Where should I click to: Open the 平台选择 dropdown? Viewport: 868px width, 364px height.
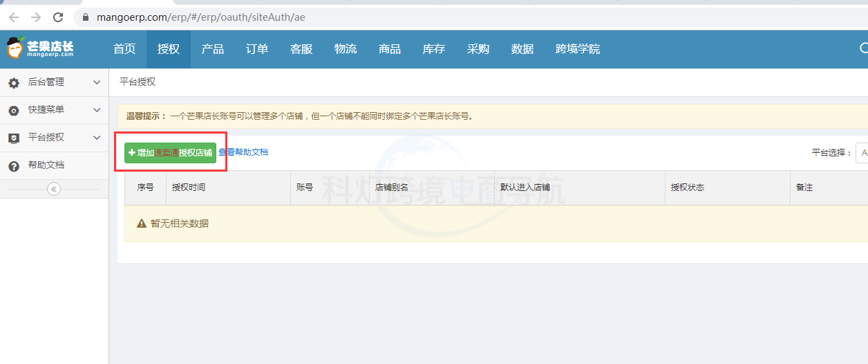pyautogui.click(x=862, y=153)
